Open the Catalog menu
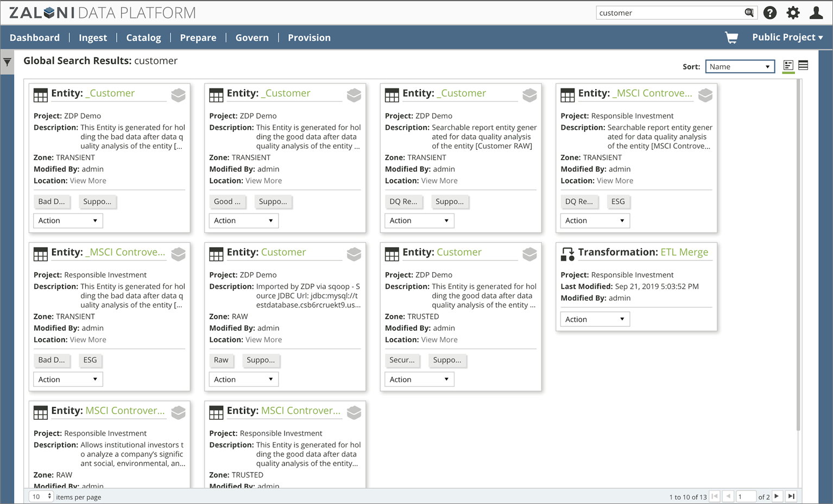The width and height of the screenshot is (833, 504). click(143, 37)
